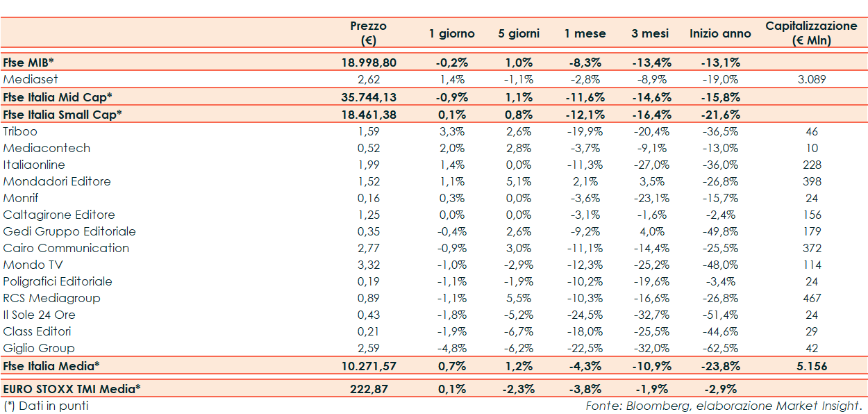The height and width of the screenshot is (414, 868).
Task: Click the Cairo Communication row name
Action: 66,248
